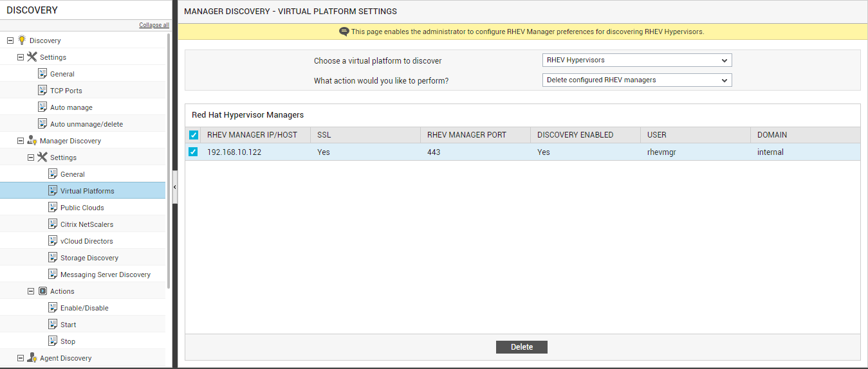Toggle the select-all checkbox in the table header
Viewport: 868px width, 369px height.
point(194,135)
